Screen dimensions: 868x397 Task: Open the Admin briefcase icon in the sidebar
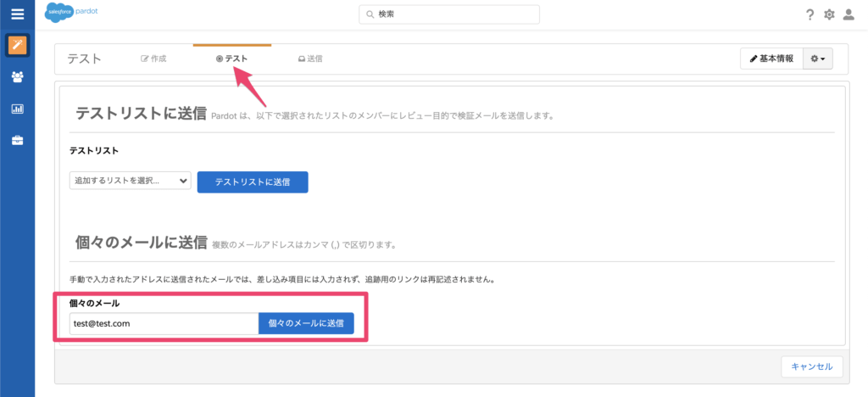point(17,141)
